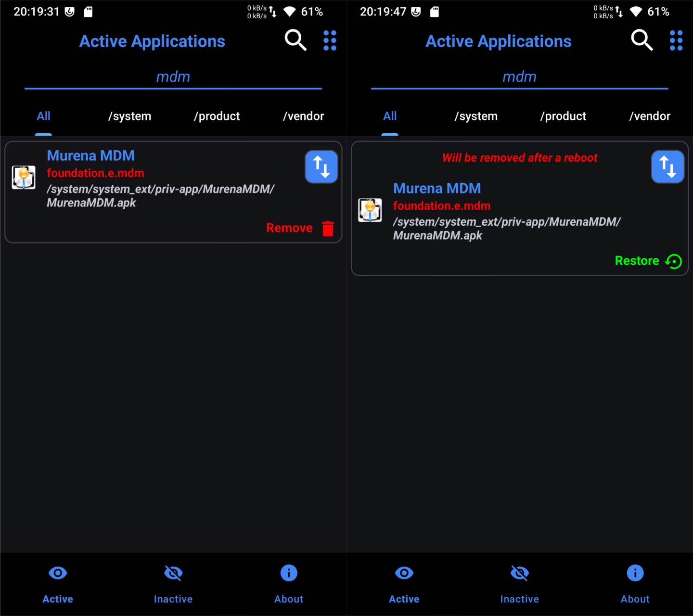Focus the mdm search field, right screen
The height and width of the screenshot is (616, 693).
tap(520, 77)
